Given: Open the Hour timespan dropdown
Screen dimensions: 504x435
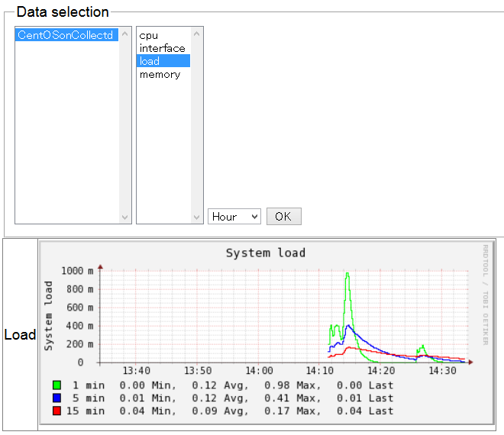Looking at the screenshot, I should pyautogui.click(x=234, y=216).
